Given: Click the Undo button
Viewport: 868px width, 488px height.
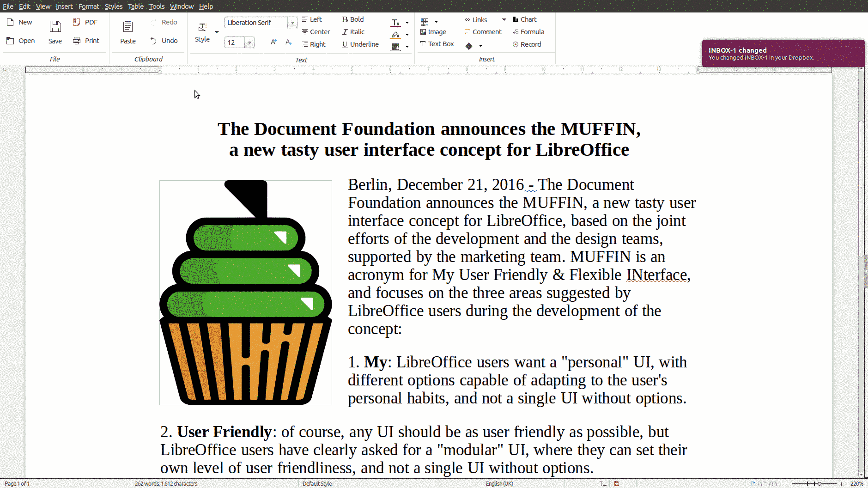Looking at the screenshot, I should click(164, 41).
